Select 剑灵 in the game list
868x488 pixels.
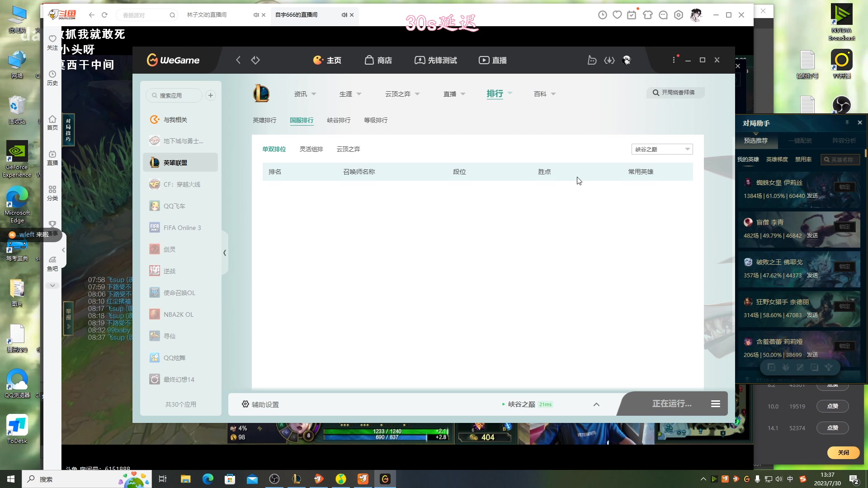tap(169, 249)
